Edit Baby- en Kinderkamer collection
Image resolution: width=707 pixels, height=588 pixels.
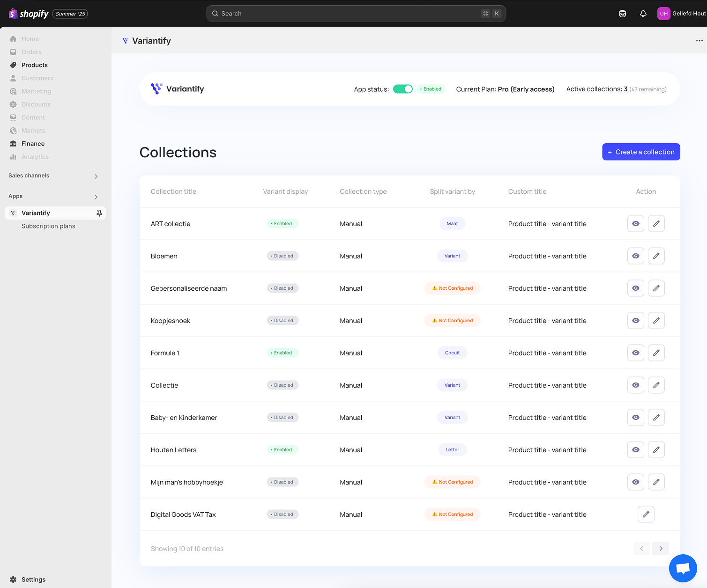656,418
